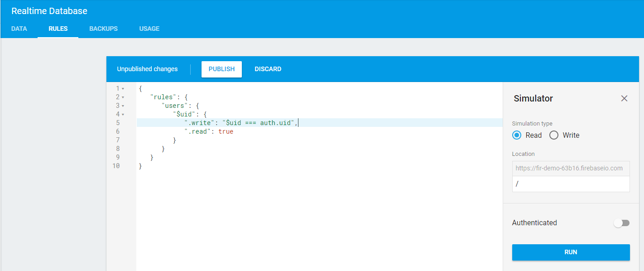Screen dimensions: 644x271
Task: Enable the Authenticated toggle
Action: pyautogui.click(x=621, y=223)
